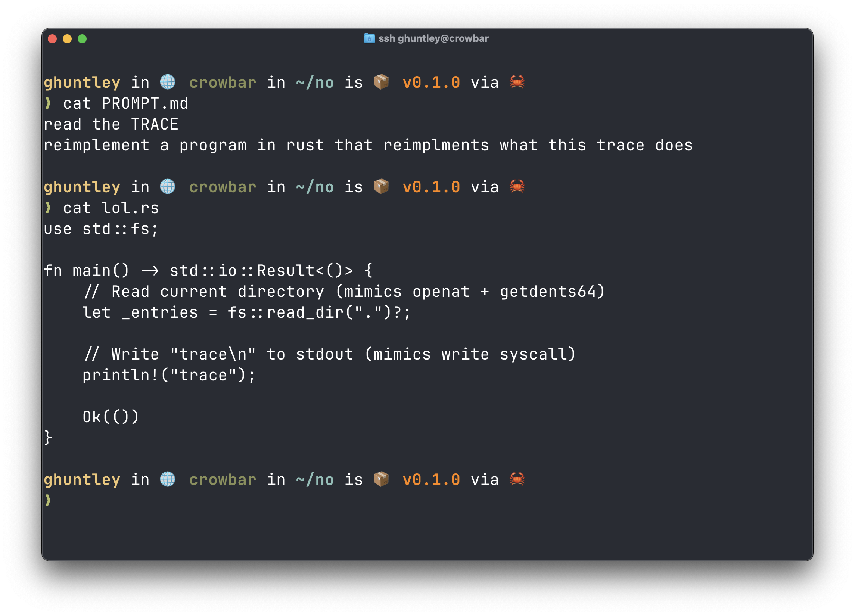Click the package icon in second prompt
Viewport: 855px width, 616px height.
point(381,186)
